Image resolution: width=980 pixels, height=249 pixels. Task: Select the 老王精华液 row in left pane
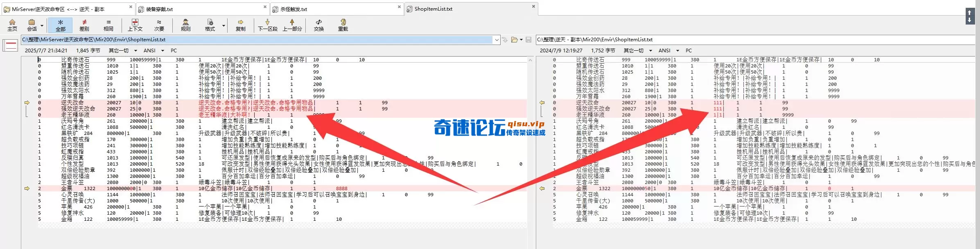(274, 115)
